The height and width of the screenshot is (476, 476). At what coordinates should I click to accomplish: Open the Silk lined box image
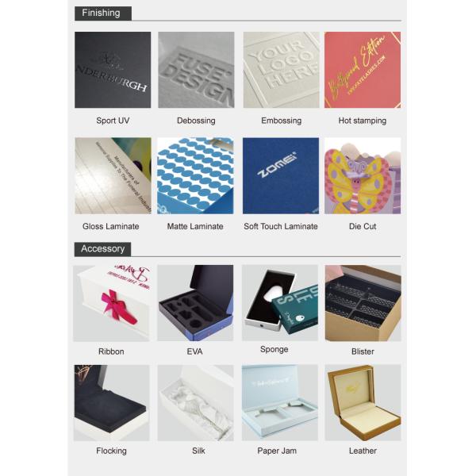(x=196, y=403)
